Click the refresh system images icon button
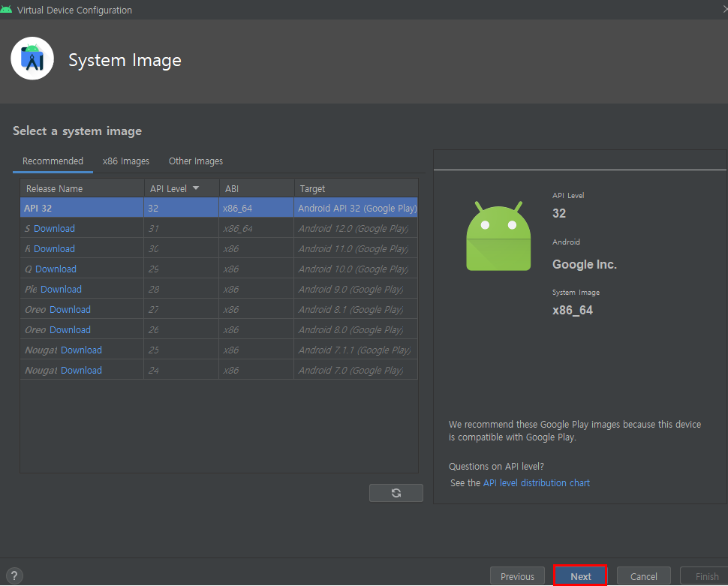This screenshot has width=728, height=586. (396, 493)
